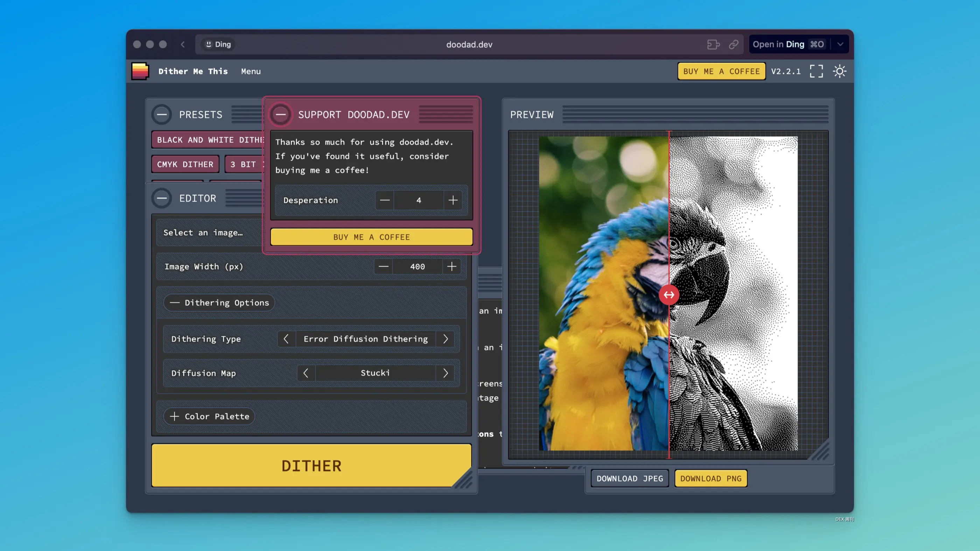Select previous Diffusion Map with left chevron
The image size is (980, 551).
tap(306, 373)
